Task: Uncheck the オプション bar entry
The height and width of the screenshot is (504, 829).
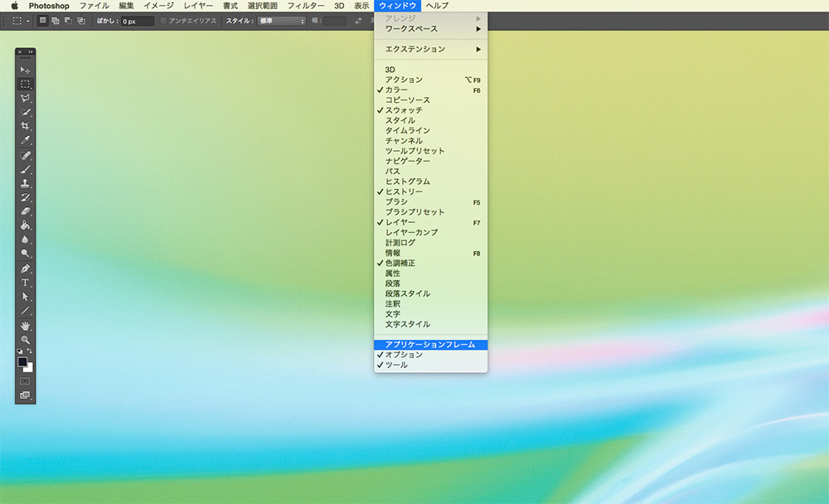Action: [x=430, y=354]
